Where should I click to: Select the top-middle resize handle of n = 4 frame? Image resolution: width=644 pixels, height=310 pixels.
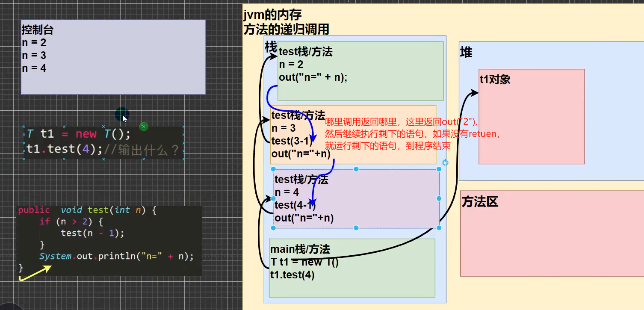coord(356,169)
